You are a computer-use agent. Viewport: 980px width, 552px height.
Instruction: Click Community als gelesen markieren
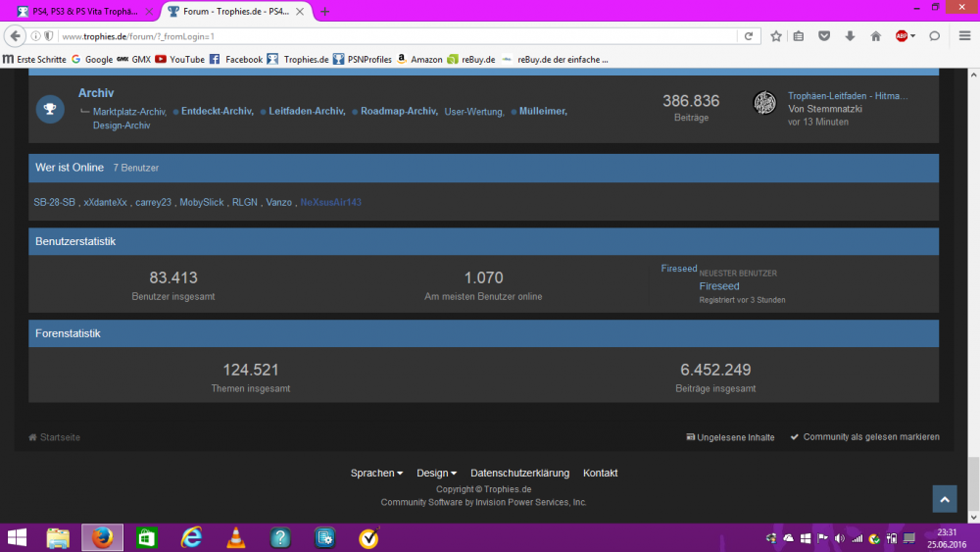870,437
